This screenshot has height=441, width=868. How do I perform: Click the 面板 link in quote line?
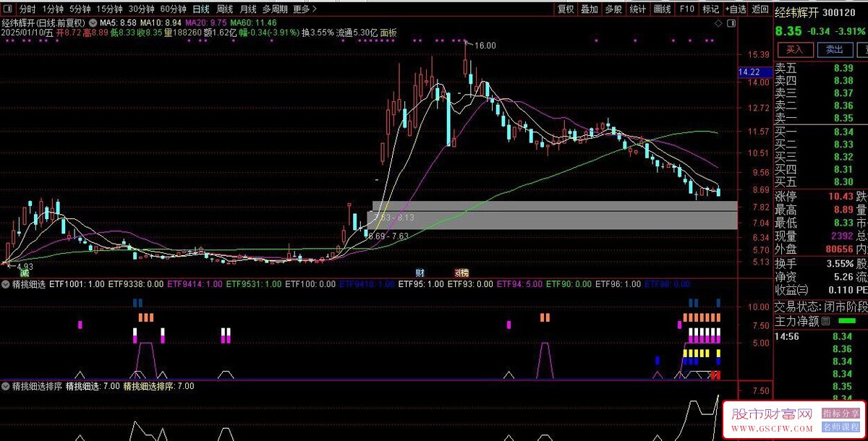pos(388,33)
